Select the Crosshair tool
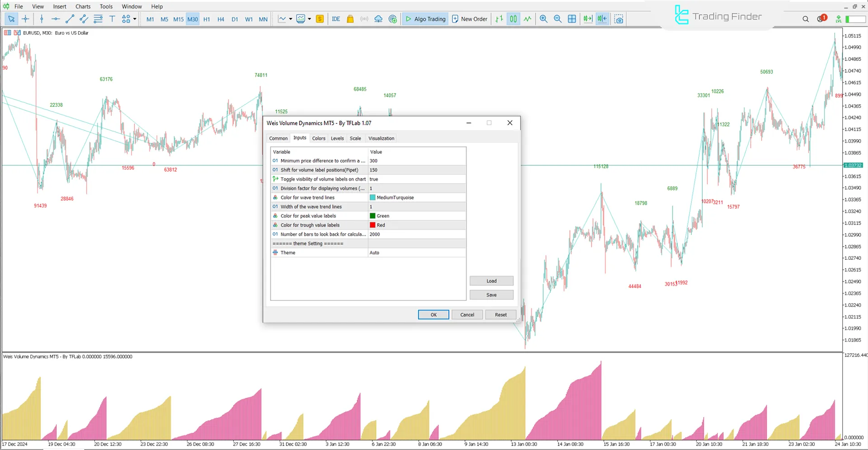Viewport: 868px width, 450px height. pos(26,19)
